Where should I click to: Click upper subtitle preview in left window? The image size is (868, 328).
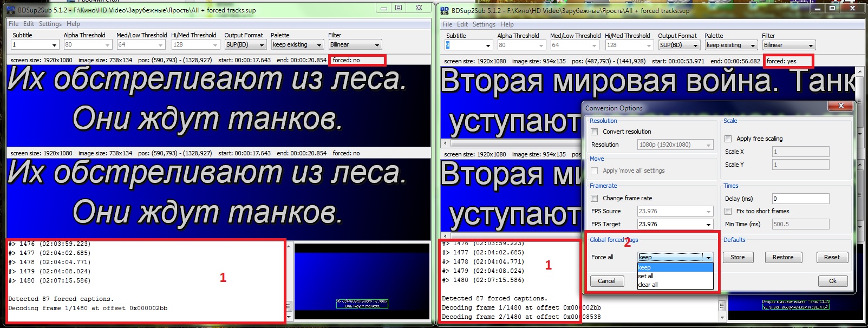(x=219, y=106)
